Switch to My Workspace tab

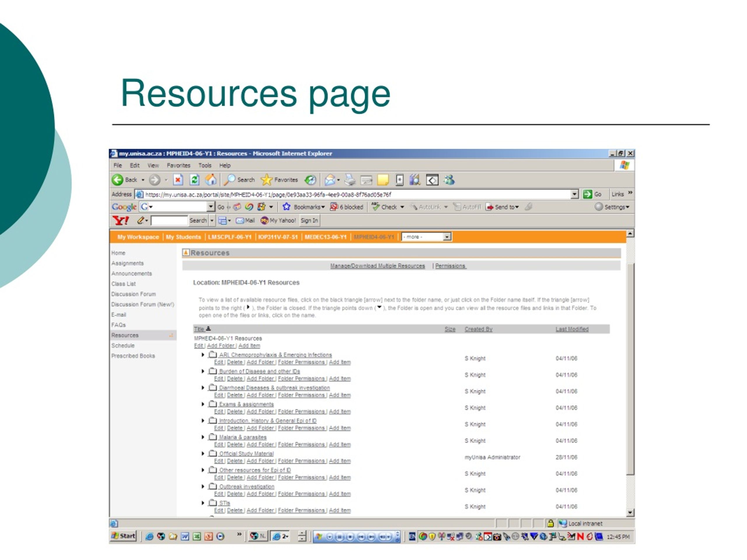pos(138,237)
